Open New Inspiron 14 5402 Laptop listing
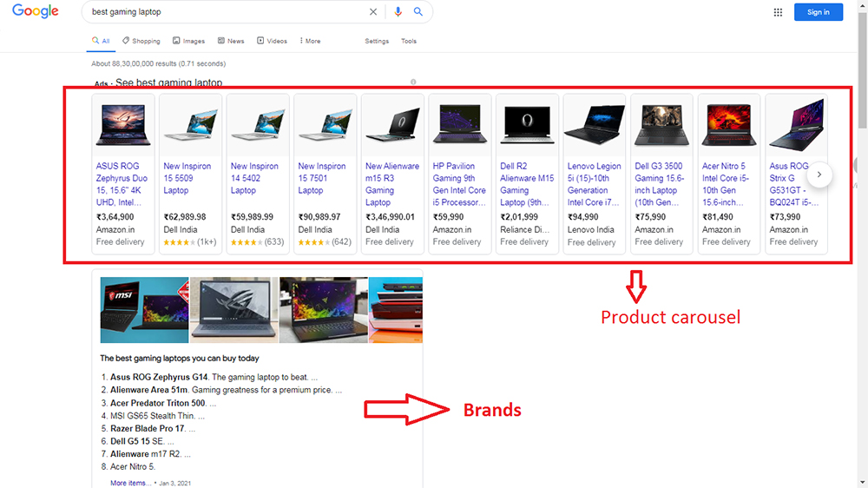Screen dimensions: 868x488 [254, 178]
